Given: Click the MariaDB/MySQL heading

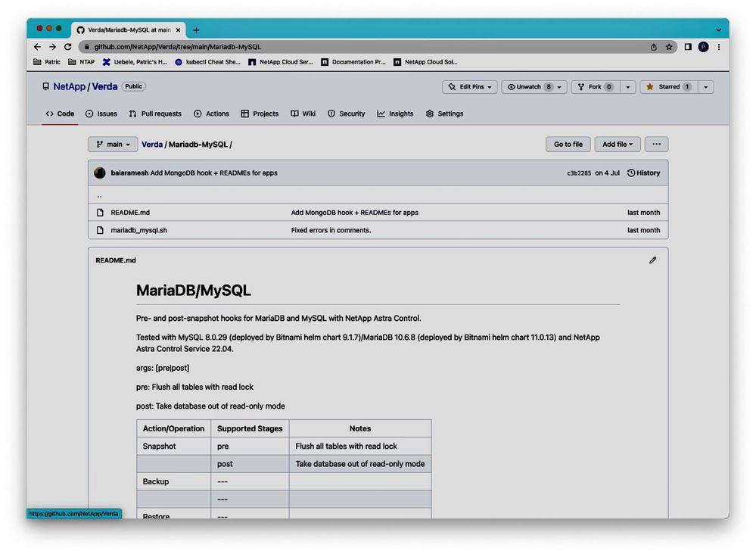Looking at the screenshot, I should (x=193, y=291).
